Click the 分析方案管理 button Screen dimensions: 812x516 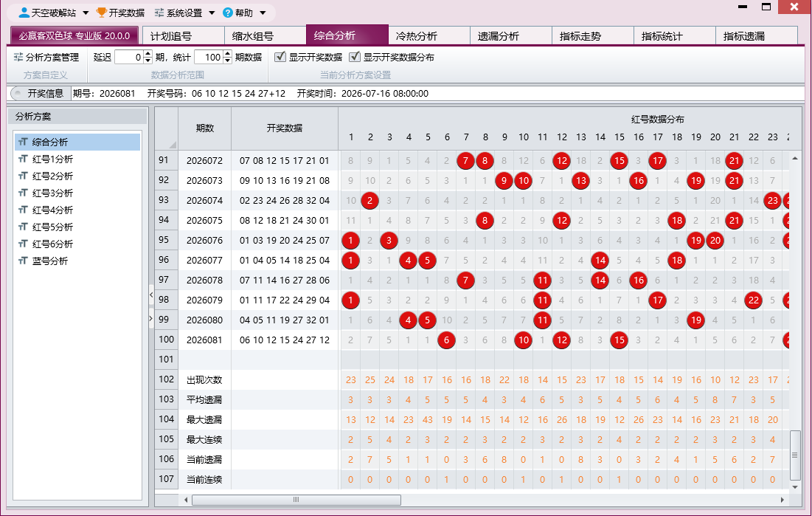[x=46, y=57]
